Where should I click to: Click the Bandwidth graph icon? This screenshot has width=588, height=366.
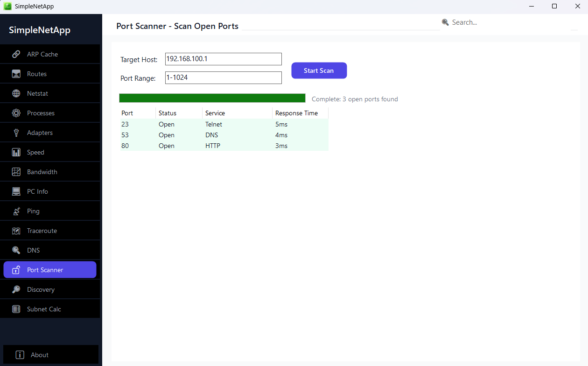click(x=16, y=172)
